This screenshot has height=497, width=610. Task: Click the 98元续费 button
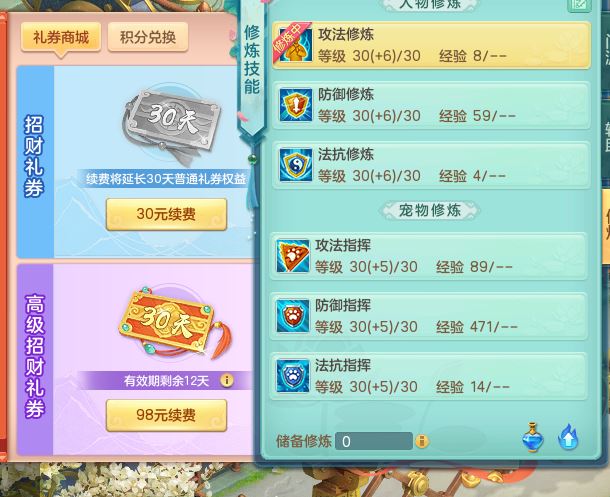point(166,415)
